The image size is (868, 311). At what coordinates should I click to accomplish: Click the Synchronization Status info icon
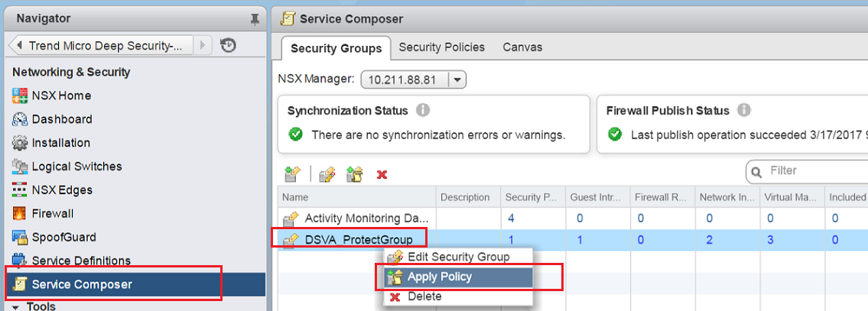[423, 111]
